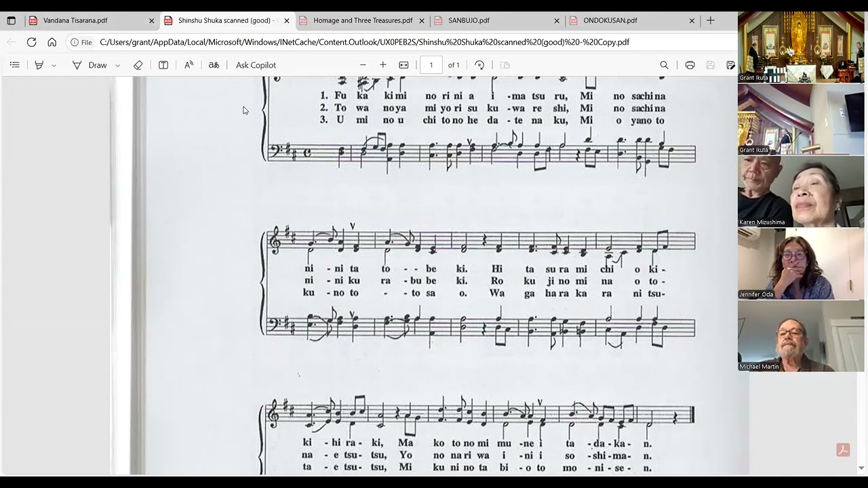
Task: Close the Homage and Three Treasures tab
Action: [422, 21]
